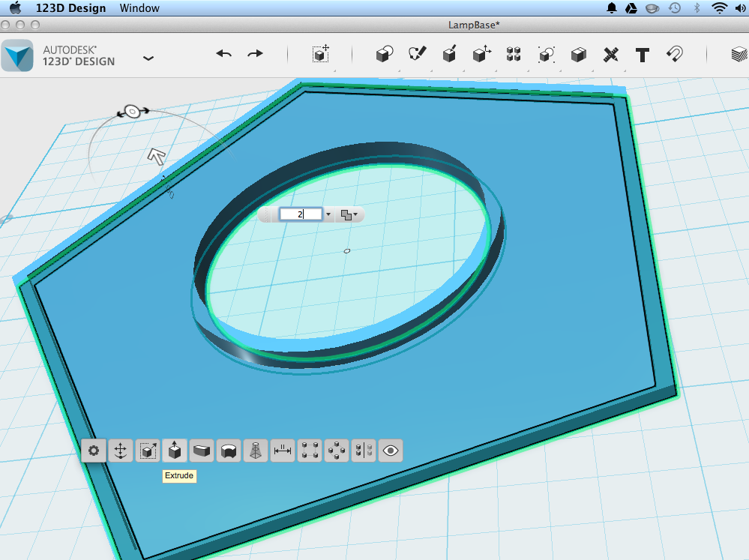Select the Measure ruler tool
The height and width of the screenshot is (560, 749).
pyautogui.click(x=610, y=55)
